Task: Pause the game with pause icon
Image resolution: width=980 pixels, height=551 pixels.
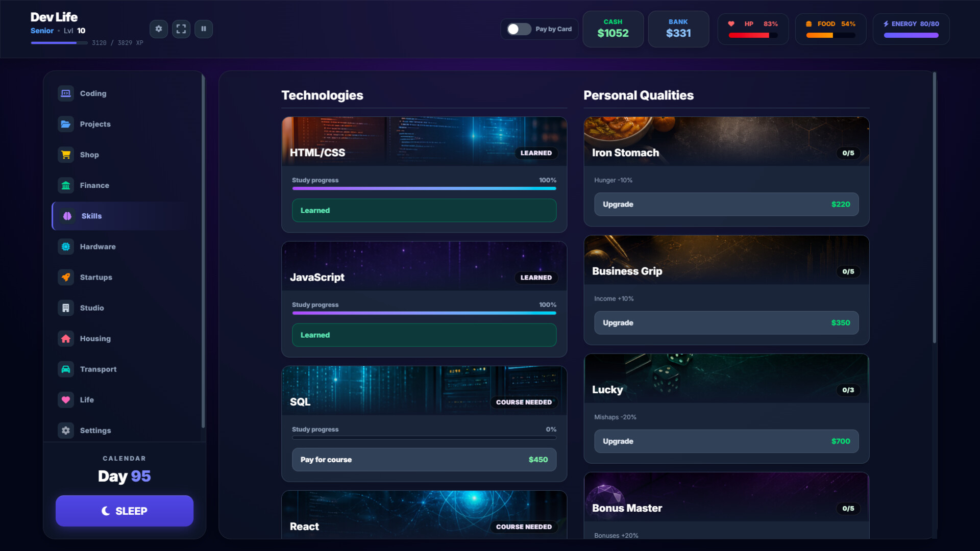Action: point(204,29)
